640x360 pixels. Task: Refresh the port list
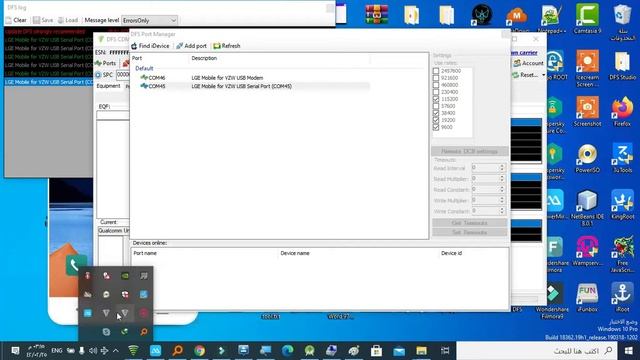227,46
